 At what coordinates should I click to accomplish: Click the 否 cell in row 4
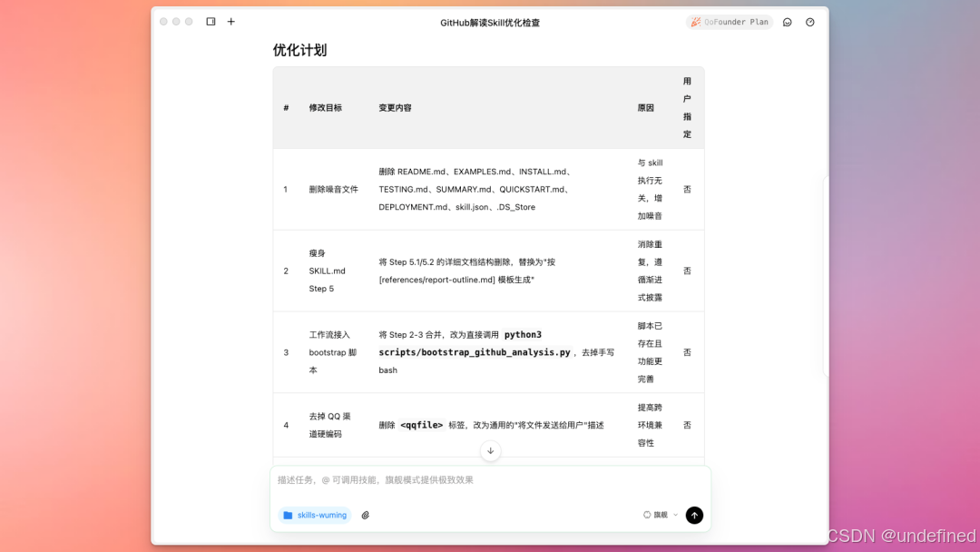tap(687, 425)
